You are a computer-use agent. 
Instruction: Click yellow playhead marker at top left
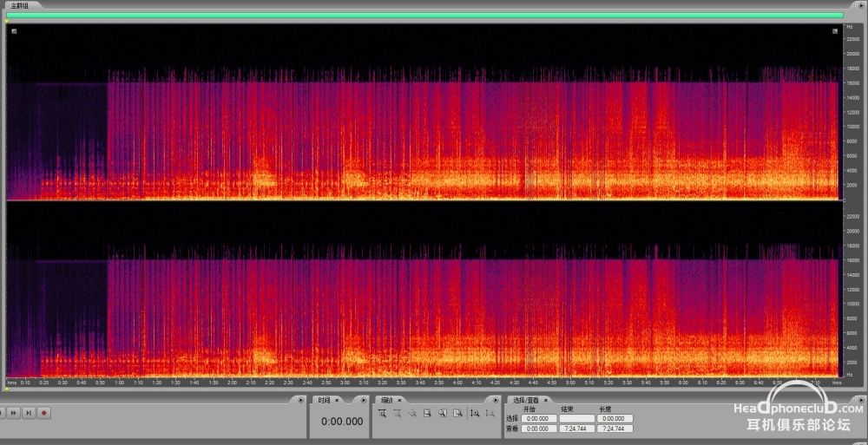coord(6,22)
